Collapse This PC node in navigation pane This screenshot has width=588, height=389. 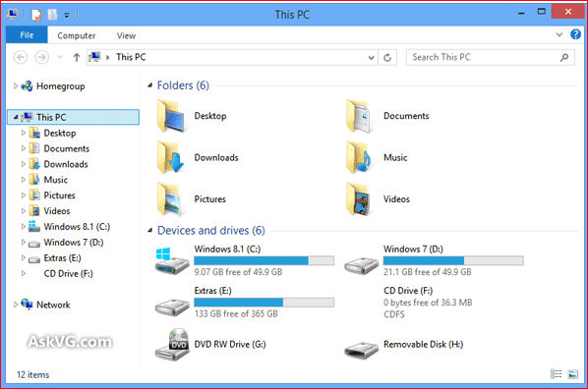(x=16, y=117)
